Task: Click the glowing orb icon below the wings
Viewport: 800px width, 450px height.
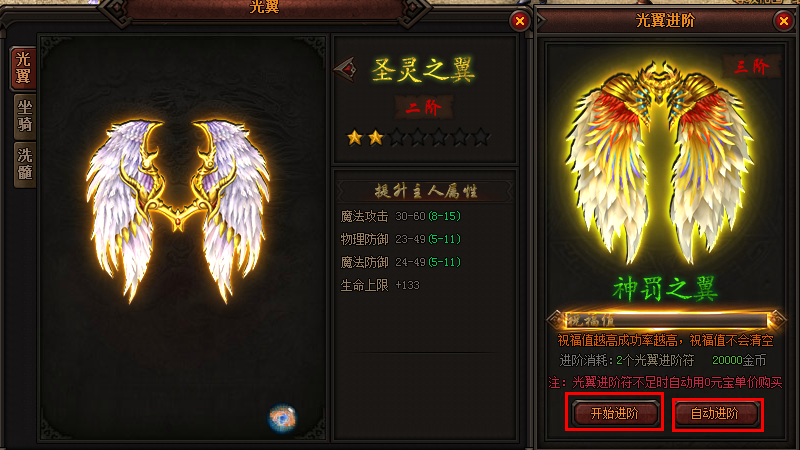Action: pyautogui.click(x=282, y=418)
